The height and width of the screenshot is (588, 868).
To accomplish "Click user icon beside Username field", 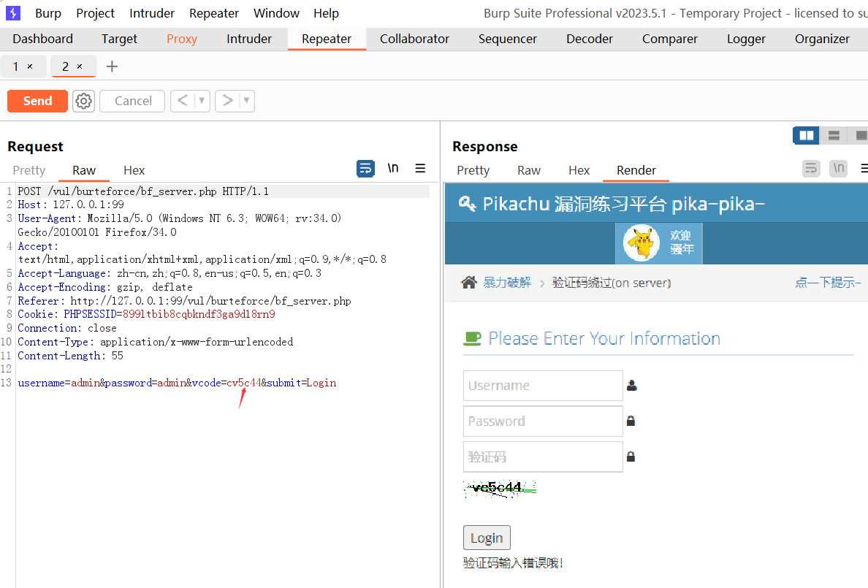I will (x=631, y=386).
